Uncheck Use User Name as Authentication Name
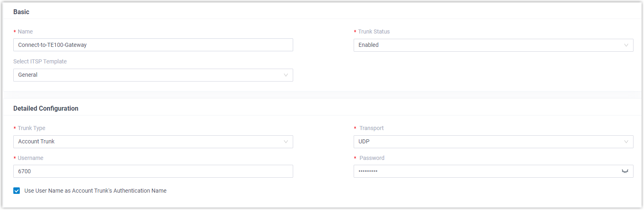The height and width of the screenshot is (210, 644). [x=17, y=191]
